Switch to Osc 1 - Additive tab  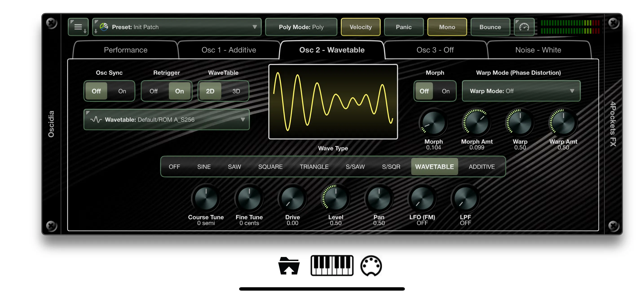(229, 50)
